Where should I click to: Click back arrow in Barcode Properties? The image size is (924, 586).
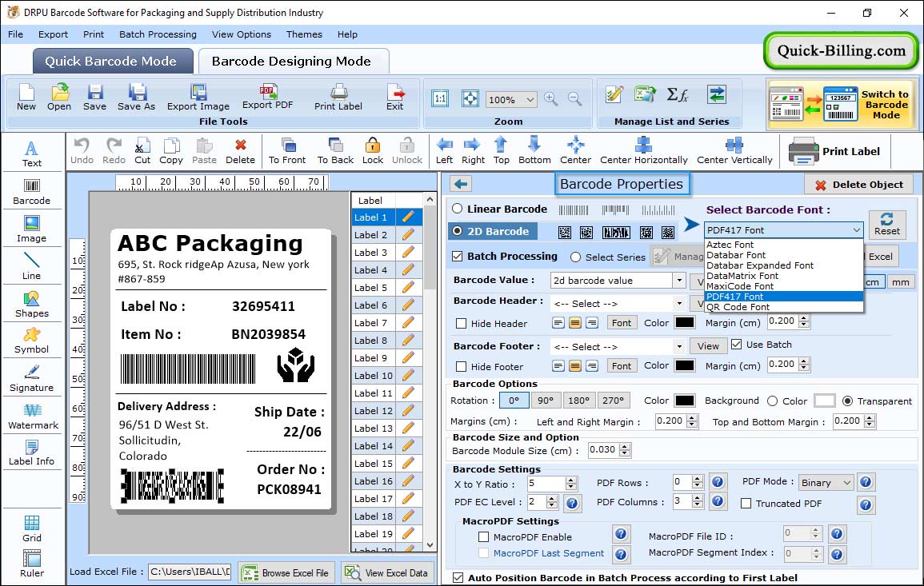point(461,184)
